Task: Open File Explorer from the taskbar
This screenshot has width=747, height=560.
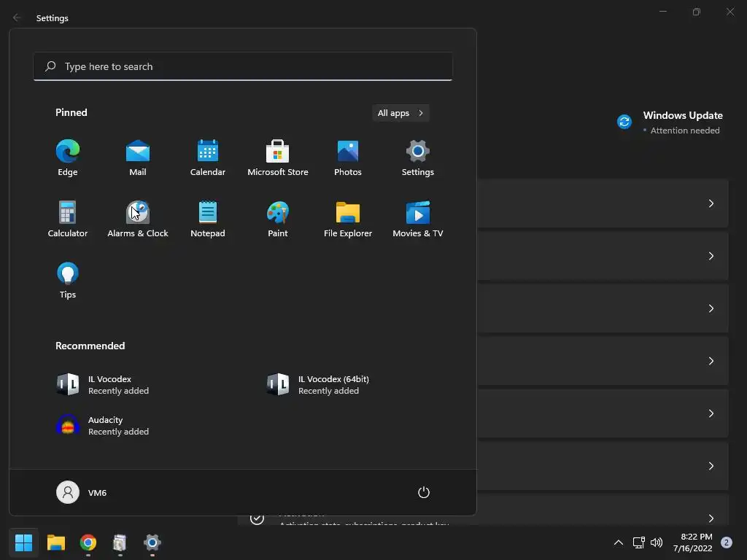Action: click(56, 542)
